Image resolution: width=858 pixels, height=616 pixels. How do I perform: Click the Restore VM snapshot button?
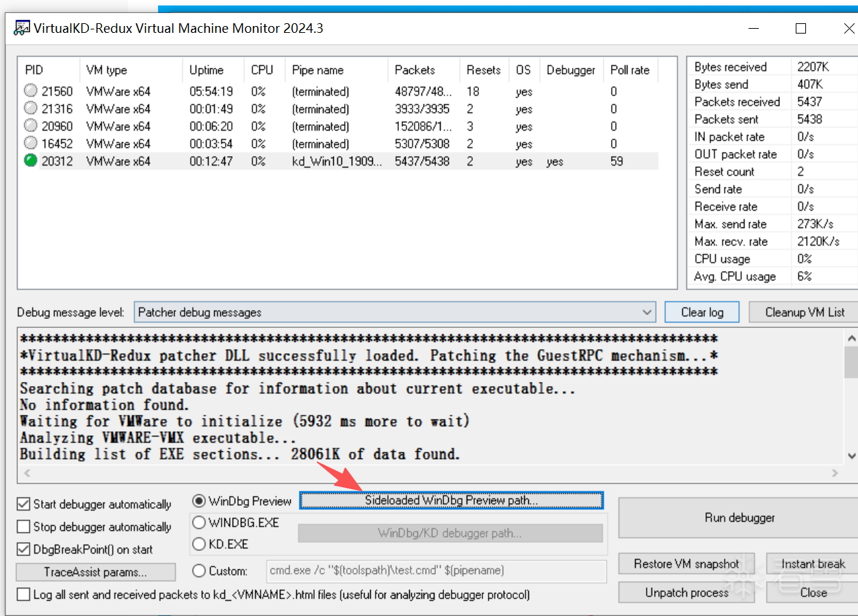(686, 564)
